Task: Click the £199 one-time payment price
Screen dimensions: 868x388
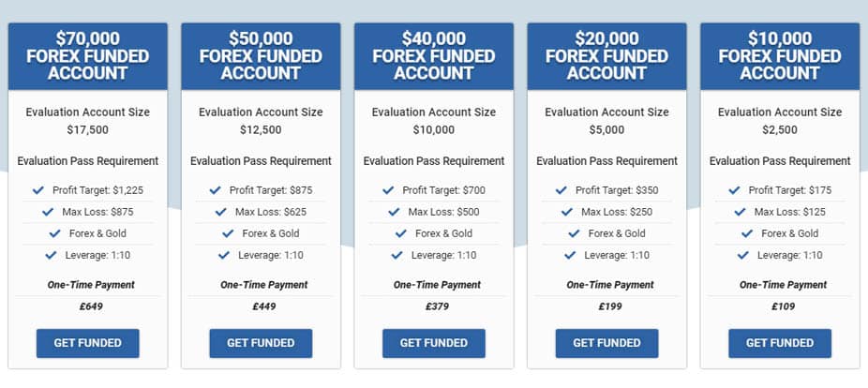Action: (609, 306)
